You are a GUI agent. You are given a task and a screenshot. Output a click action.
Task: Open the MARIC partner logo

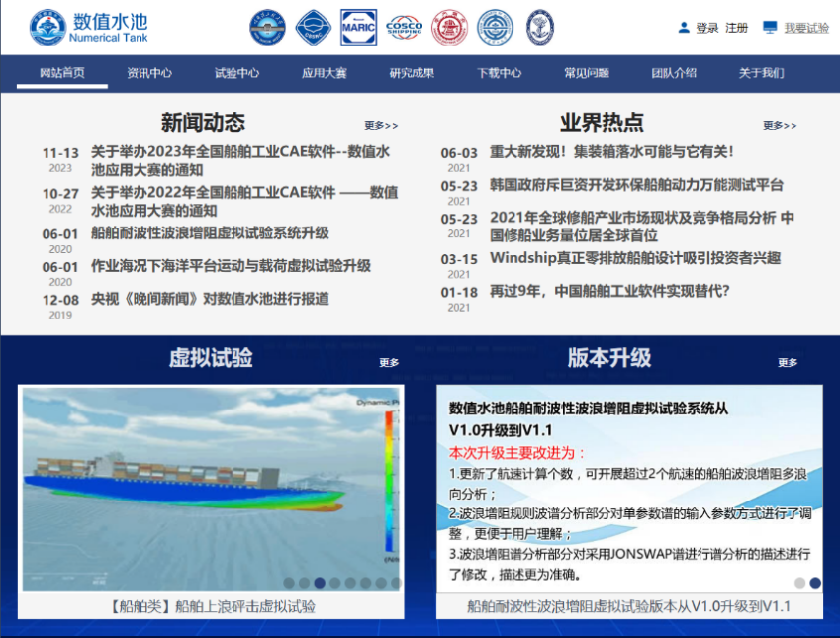pyautogui.click(x=358, y=28)
